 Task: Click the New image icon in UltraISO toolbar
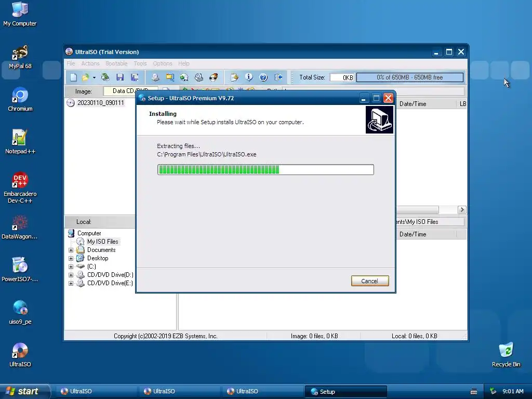click(73, 77)
